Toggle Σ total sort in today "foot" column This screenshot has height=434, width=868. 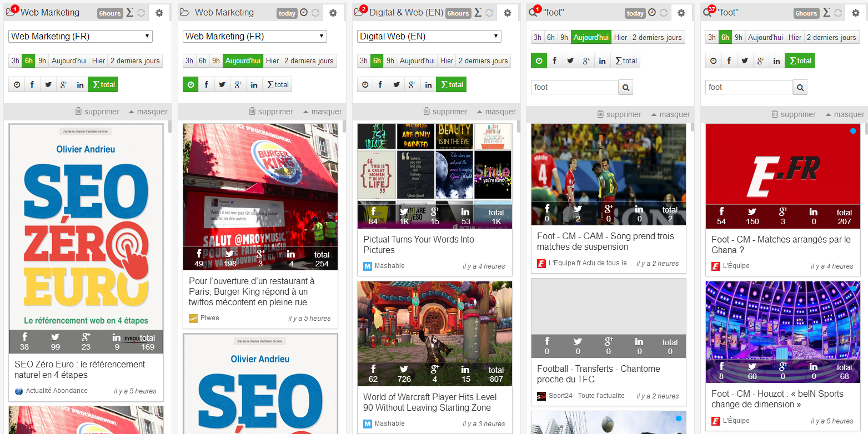pyautogui.click(x=625, y=61)
